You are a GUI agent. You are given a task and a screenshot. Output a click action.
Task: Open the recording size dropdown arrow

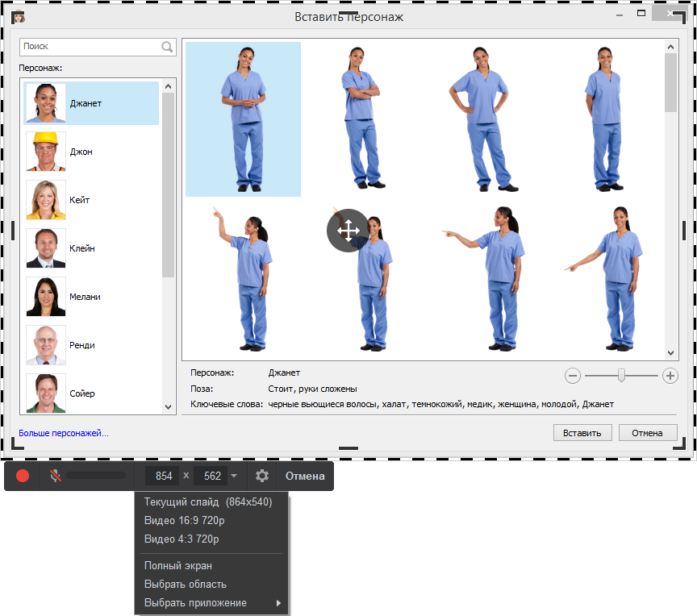(x=234, y=476)
